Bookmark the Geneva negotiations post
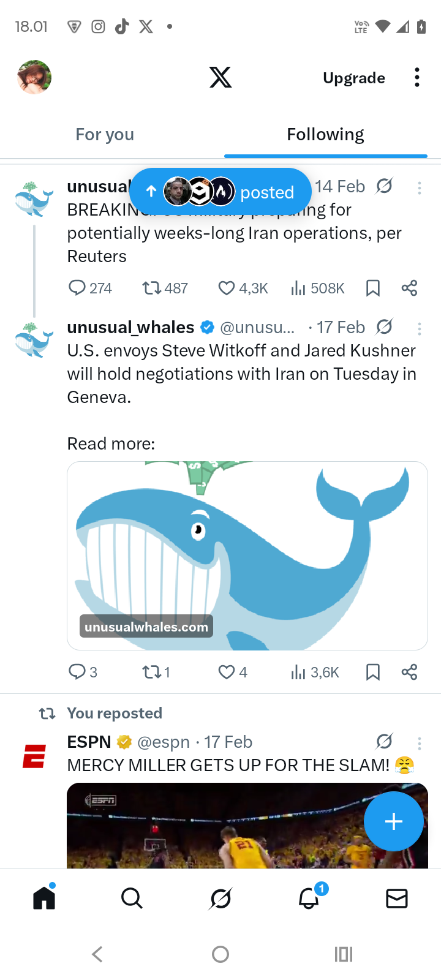441x980 pixels. tap(372, 672)
